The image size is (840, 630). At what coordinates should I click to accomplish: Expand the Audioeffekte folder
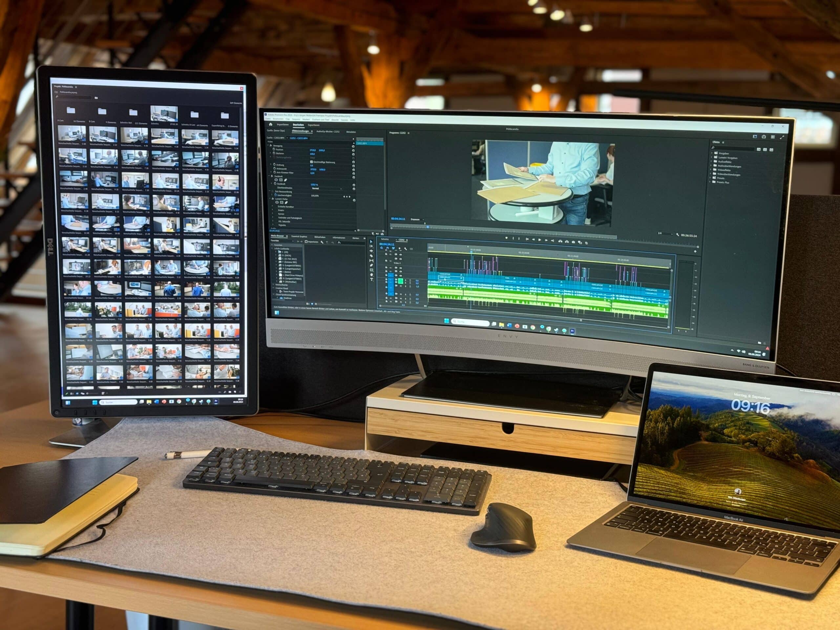tap(711, 161)
